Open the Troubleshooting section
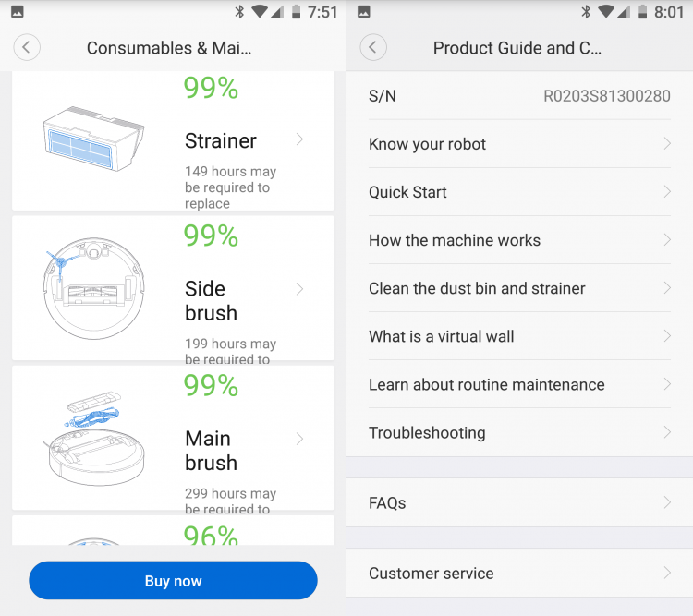Image resolution: width=693 pixels, height=616 pixels. [x=519, y=432]
